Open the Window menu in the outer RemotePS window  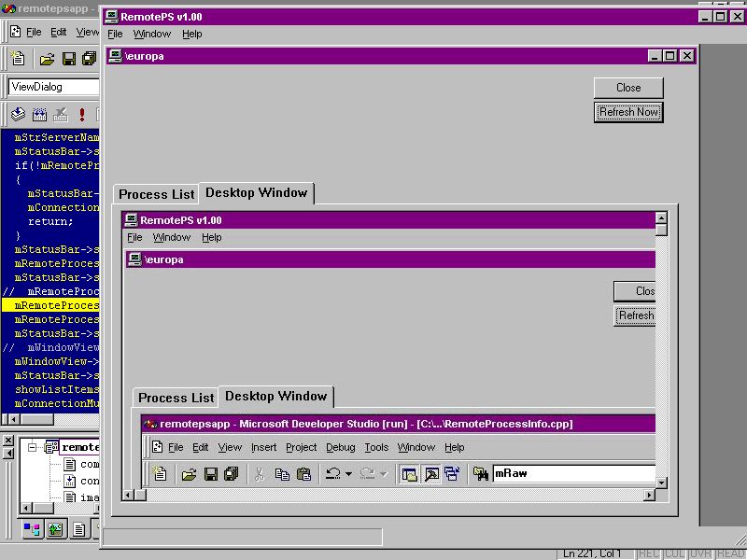coord(152,34)
